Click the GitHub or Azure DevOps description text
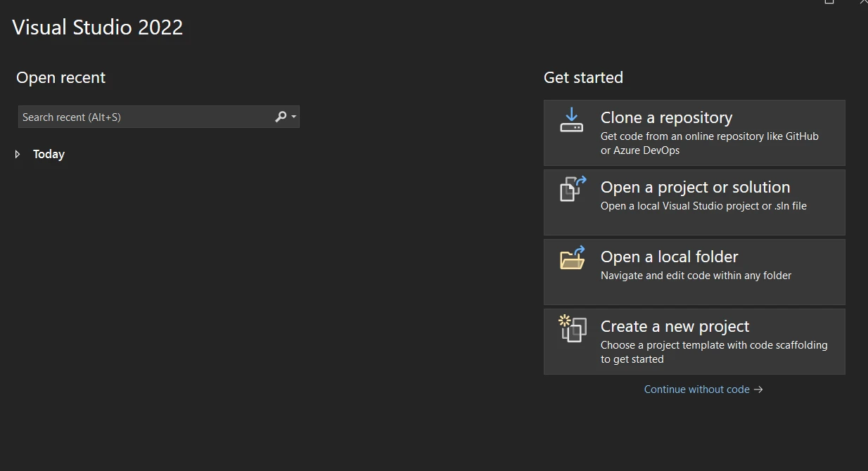This screenshot has height=471, width=868. click(709, 143)
